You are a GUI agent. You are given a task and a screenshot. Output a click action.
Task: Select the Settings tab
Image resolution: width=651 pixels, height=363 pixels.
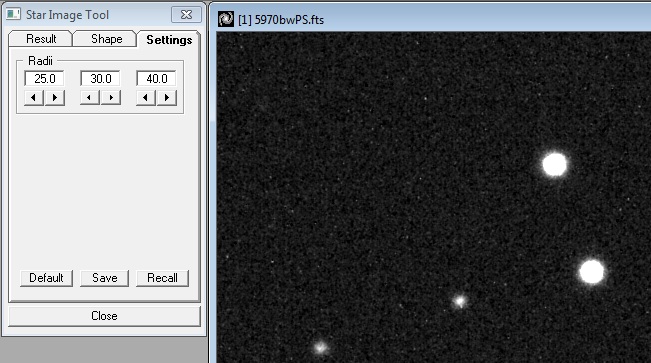169,39
